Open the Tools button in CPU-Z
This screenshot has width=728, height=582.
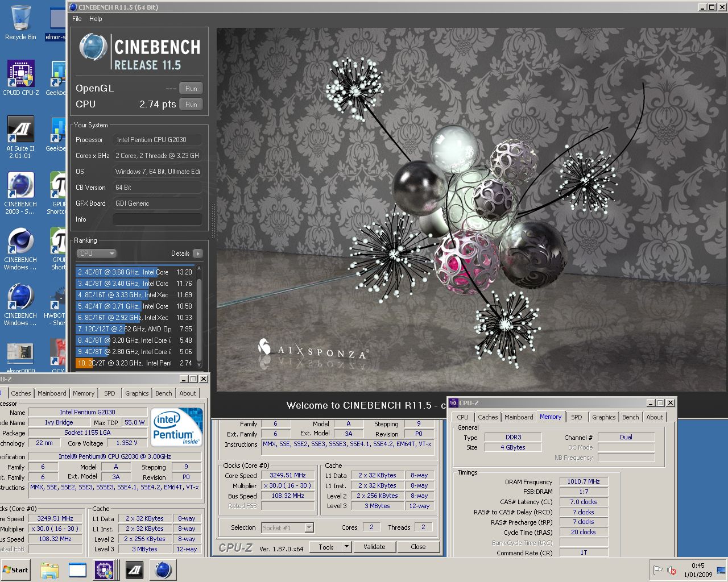[x=326, y=547]
